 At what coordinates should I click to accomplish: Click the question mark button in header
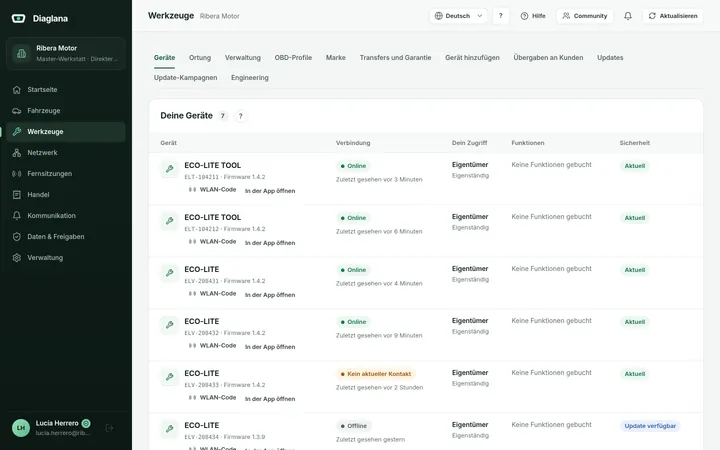click(x=501, y=16)
